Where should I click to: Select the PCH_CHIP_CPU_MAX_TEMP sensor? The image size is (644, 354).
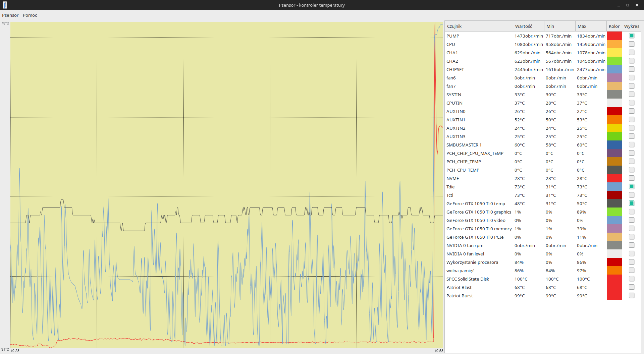point(475,153)
